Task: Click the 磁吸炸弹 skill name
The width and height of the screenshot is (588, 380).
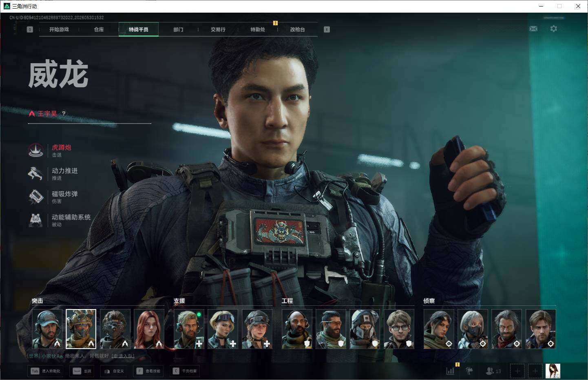Action: [x=65, y=194]
